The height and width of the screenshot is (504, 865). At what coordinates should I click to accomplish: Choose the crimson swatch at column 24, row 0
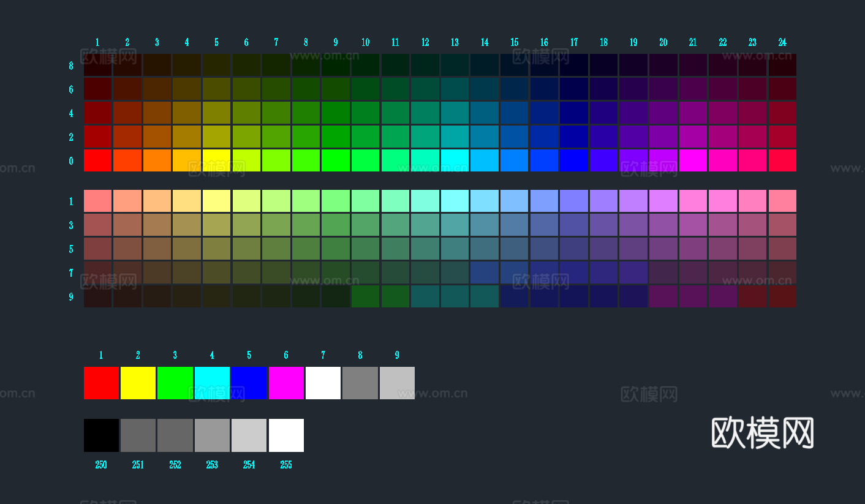pos(782,160)
